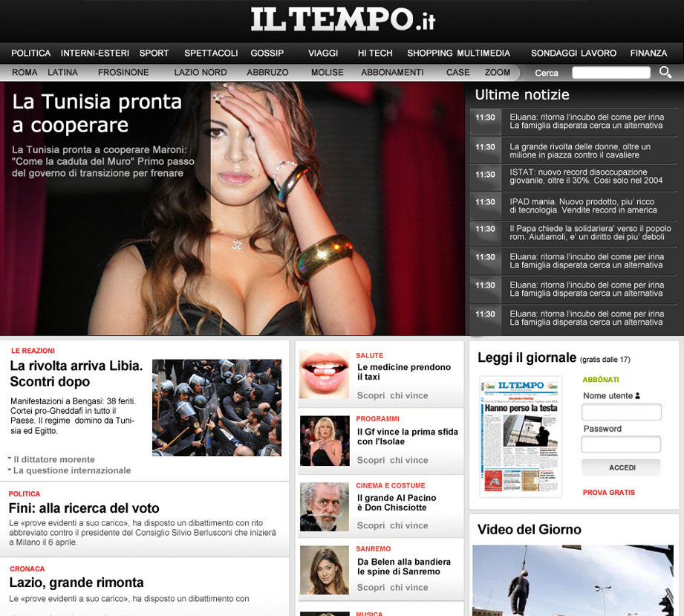Open the ABBONAMENTI page
This screenshot has height=616, width=684.
(x=392, y=73)
